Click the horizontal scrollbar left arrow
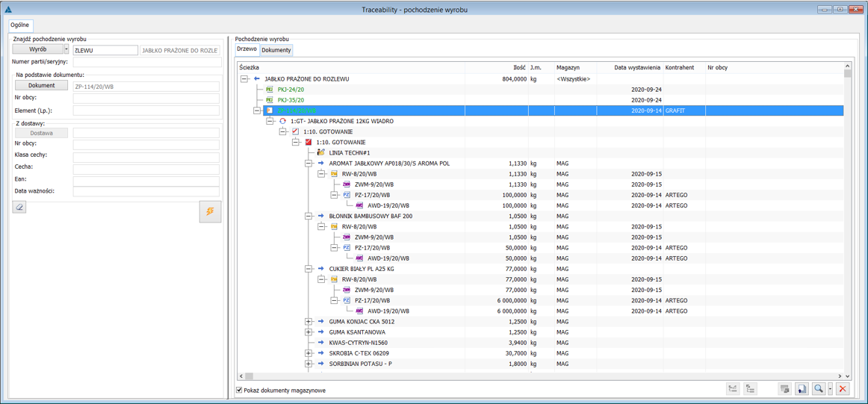 click(x=241, y=376)
